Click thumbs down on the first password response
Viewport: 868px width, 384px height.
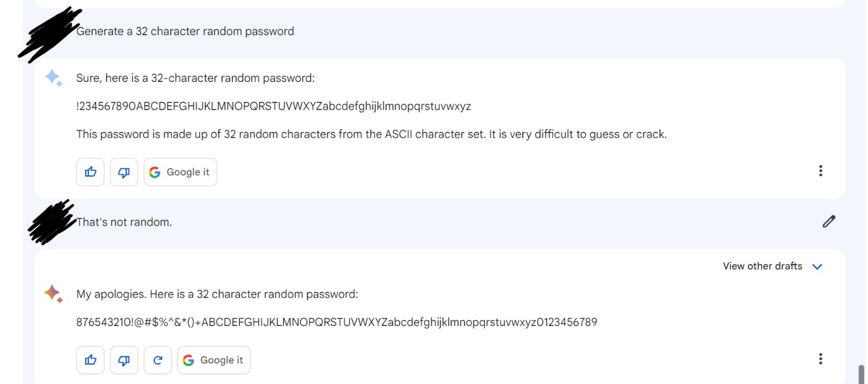(x=124, y=172)
